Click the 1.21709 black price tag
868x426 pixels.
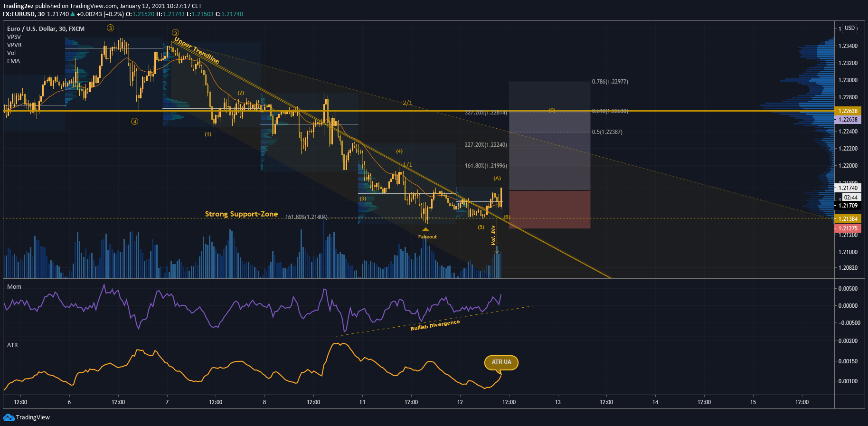tap(848, 206)
